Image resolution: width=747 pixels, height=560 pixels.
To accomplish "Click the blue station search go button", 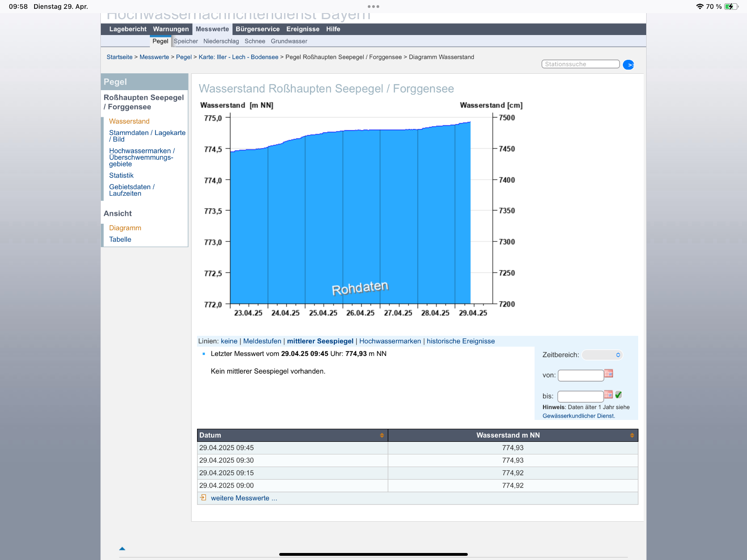I will (x=628, y=65).
